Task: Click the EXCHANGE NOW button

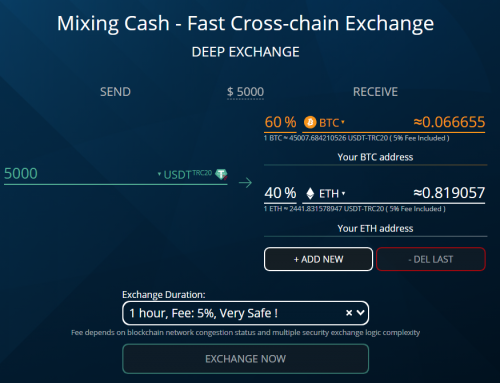Action: coord(245,359)
